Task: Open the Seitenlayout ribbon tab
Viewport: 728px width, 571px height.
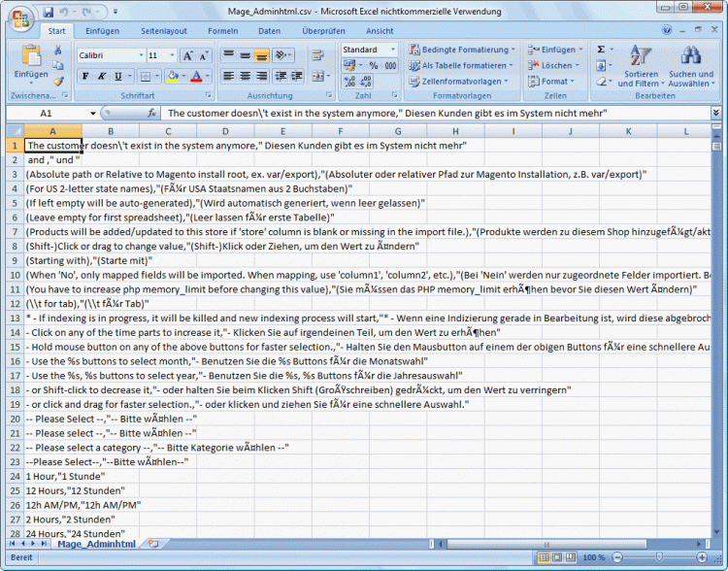Action: (163, 31)
